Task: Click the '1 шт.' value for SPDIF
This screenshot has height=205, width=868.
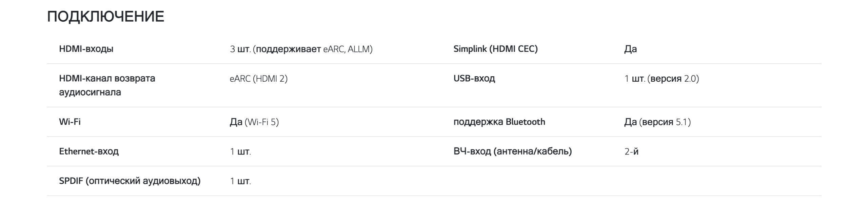Action: (x=240, y=181)
